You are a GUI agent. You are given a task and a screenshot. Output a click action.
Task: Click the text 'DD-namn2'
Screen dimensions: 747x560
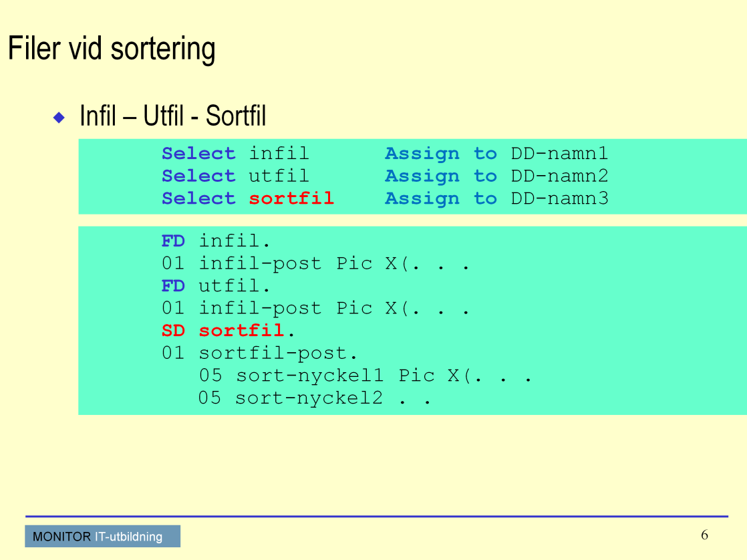pos(559,176)
